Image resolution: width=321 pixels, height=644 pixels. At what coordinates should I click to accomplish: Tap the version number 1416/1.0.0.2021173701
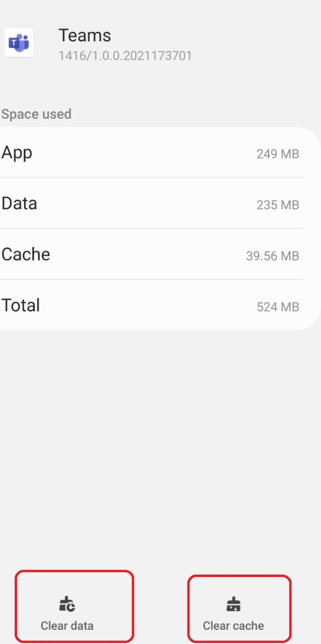click(125, 55)
